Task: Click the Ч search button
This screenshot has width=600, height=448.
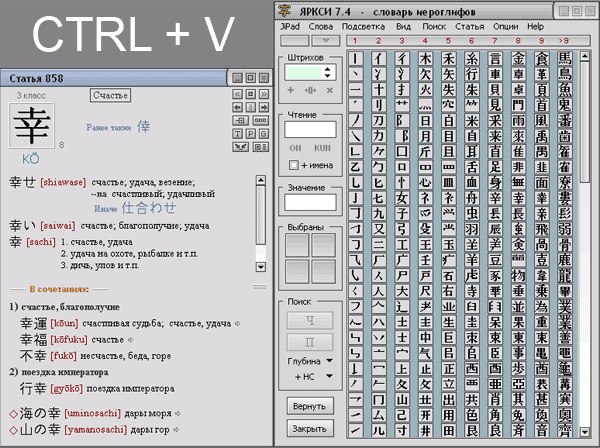Action: (310, 320)
